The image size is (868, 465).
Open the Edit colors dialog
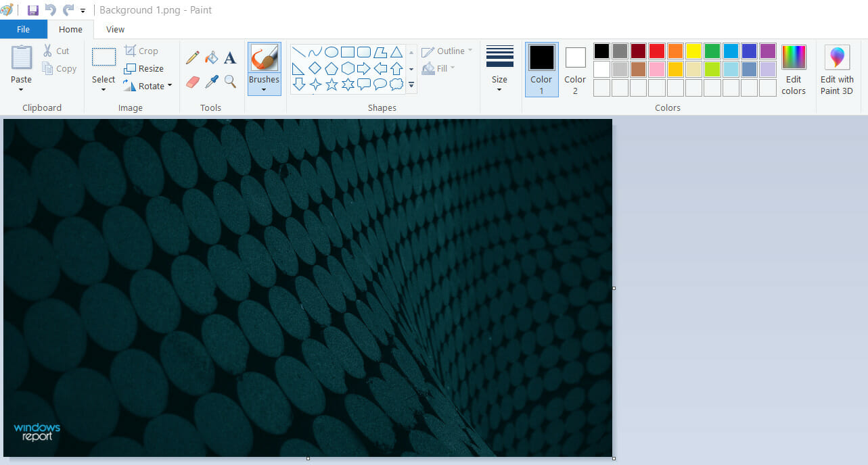(x=794, y=70)
